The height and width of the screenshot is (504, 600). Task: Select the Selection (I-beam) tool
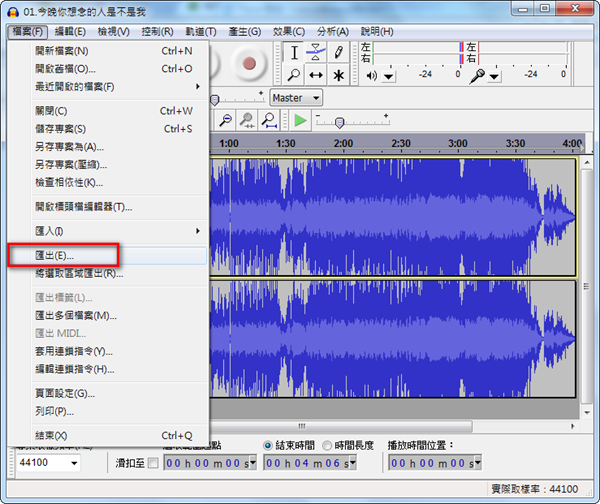[294, 52]
